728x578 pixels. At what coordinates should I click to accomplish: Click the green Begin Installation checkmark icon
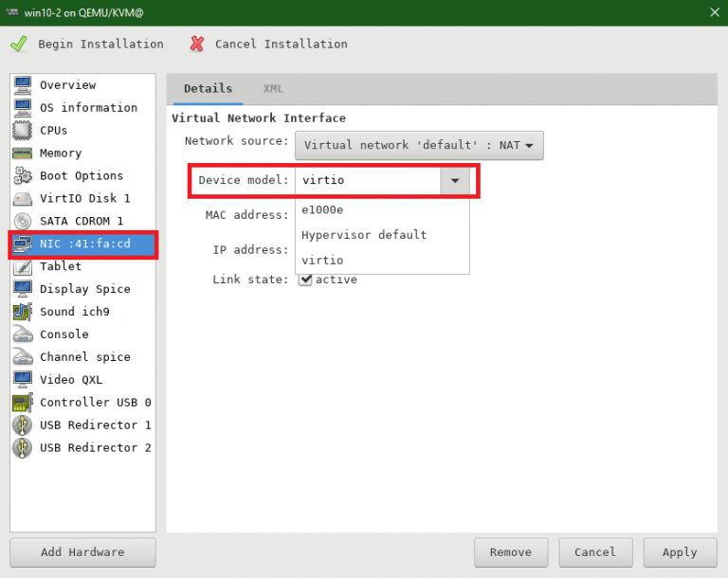pos(19,44)
